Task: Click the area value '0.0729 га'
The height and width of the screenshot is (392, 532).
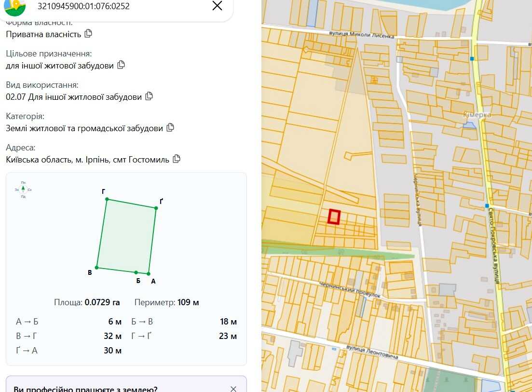Action: 102,302
